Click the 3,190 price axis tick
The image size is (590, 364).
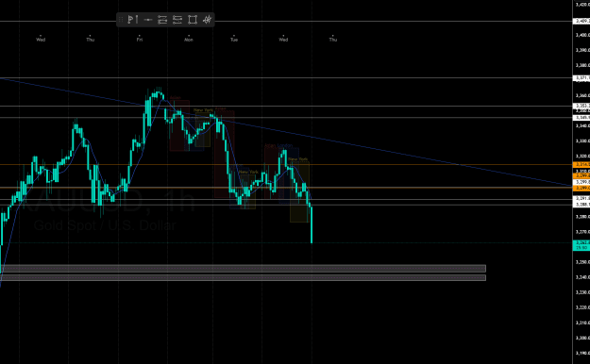(x=582, y=353)
